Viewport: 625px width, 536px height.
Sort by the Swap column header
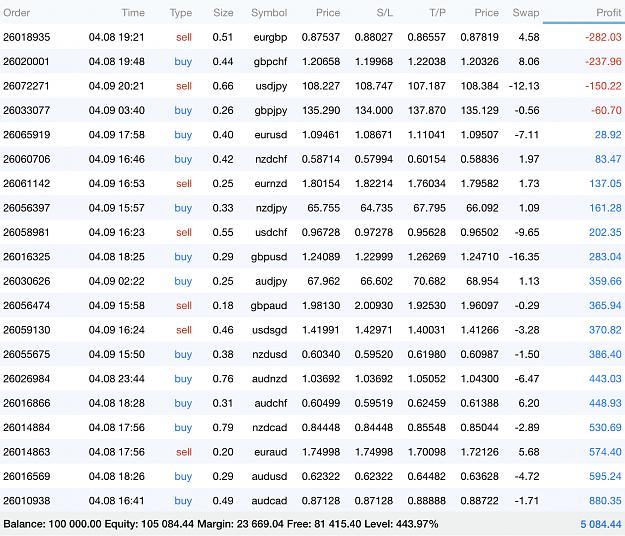(526, 13)
